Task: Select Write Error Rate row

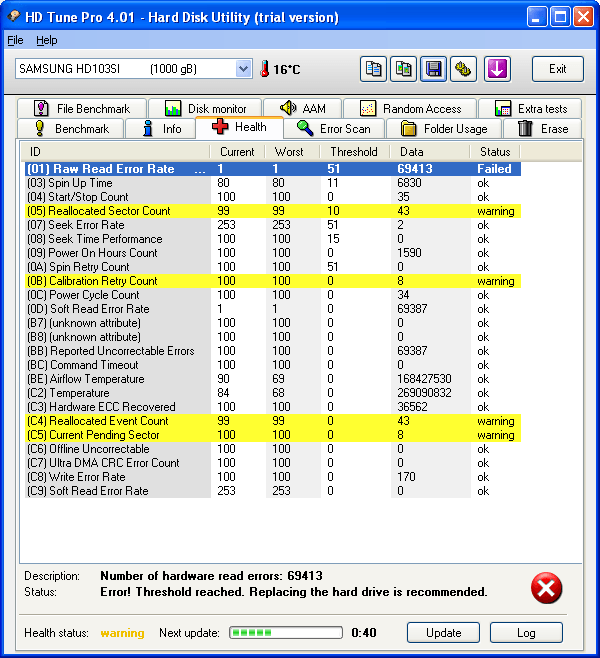Action: 273,477
